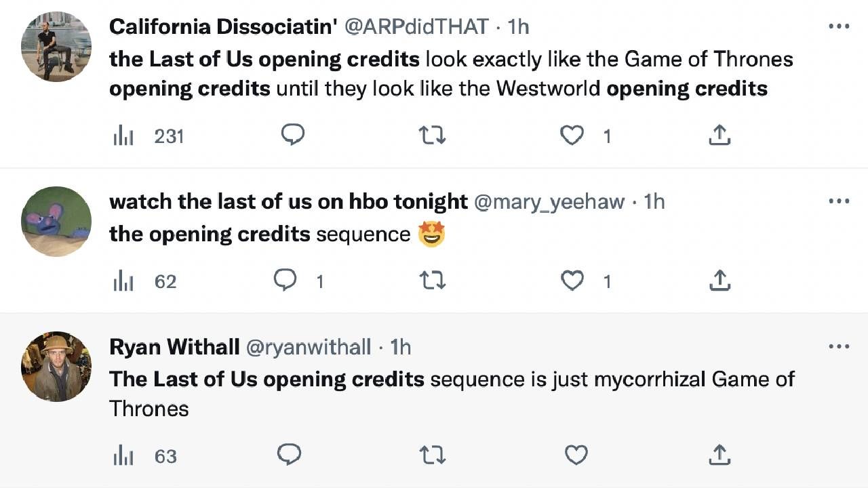Share the California Dissociatin' tweet

719,136
